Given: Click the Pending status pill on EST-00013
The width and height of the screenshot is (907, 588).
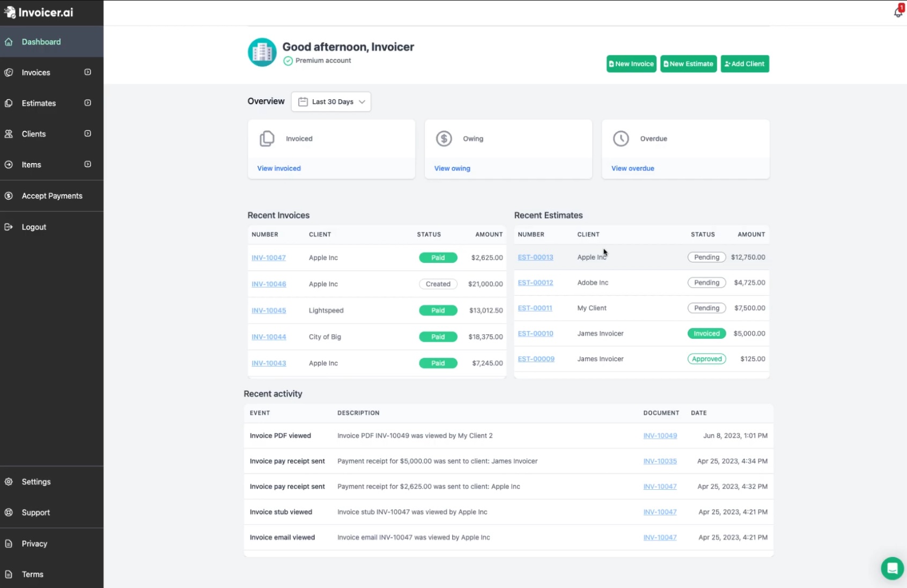Looking at the screenshot, I should (x=706, y=257).
